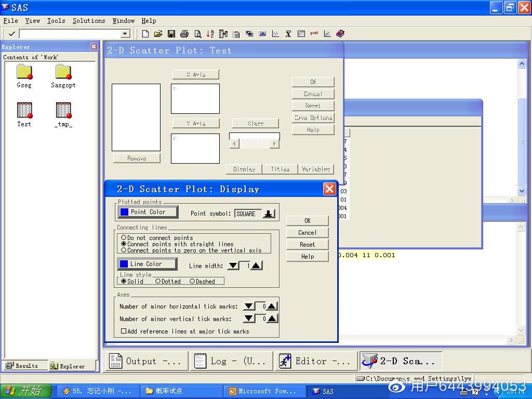Click the Print toolbar icon
The image size is (532, 399).
(184, 34)
